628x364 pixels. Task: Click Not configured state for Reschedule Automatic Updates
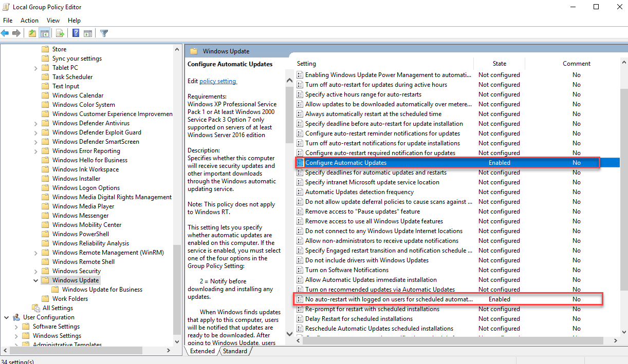pos(499,329)
